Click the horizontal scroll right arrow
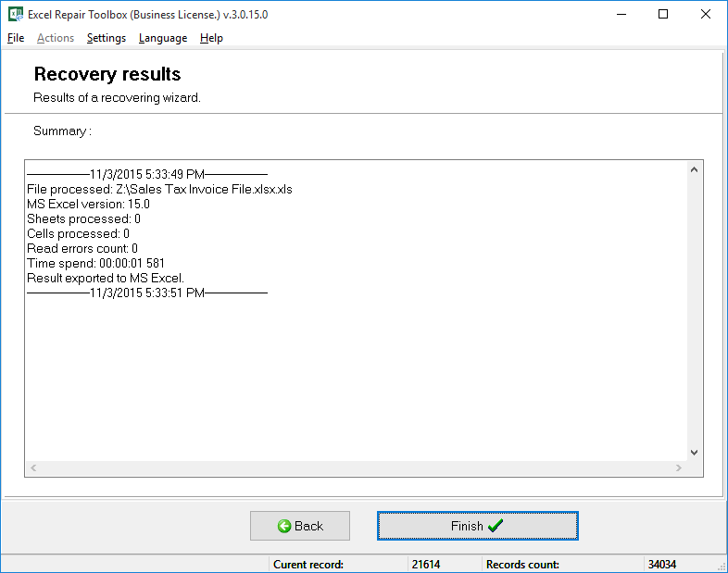The width and height of the screenshot is (728, 573). (x=679, y=467)
